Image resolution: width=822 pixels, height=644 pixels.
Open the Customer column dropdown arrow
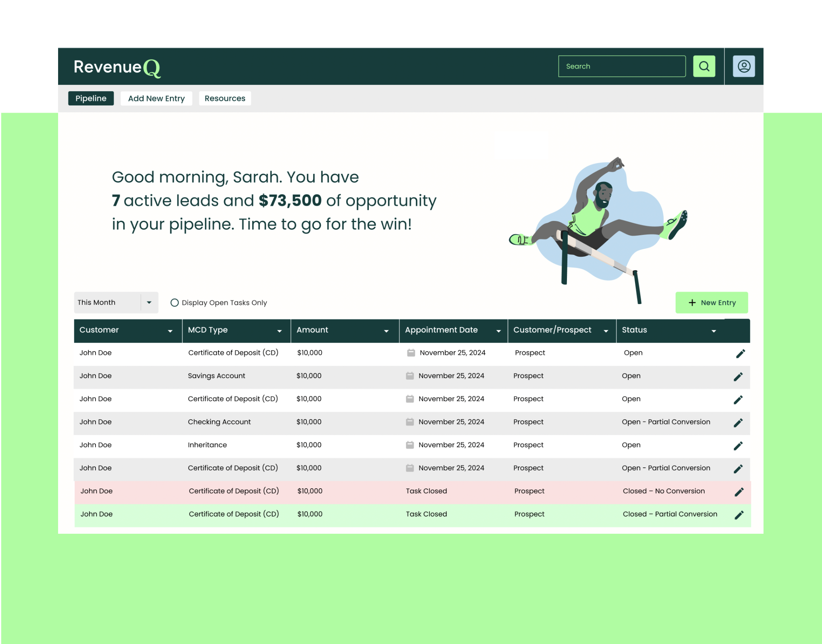[170, 331]
